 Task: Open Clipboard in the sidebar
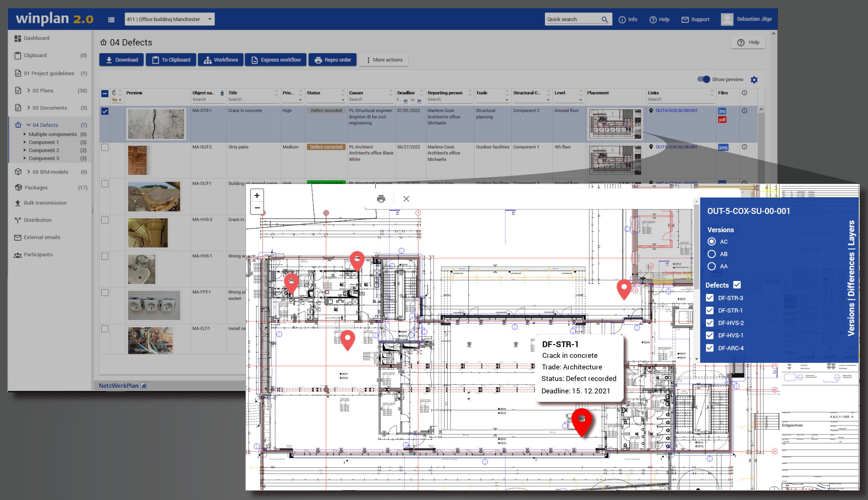click(35, 55)
